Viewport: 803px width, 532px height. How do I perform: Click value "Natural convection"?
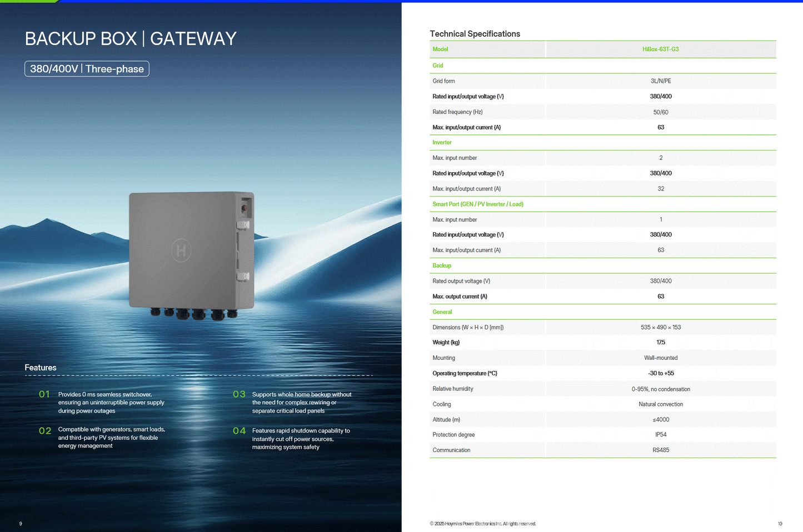coord(661,404)
